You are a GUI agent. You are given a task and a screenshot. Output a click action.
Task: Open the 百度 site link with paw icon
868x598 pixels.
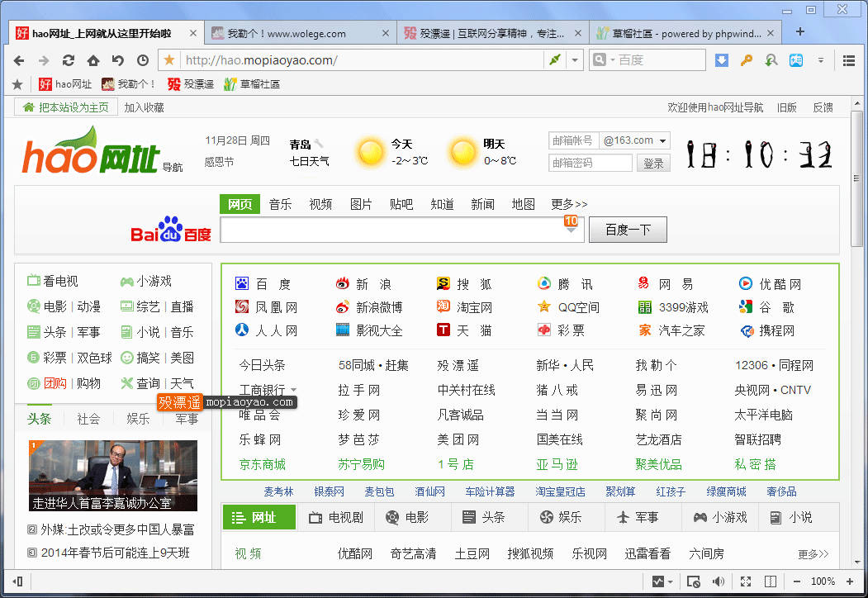pyautogui.click(x=263, y=284)
